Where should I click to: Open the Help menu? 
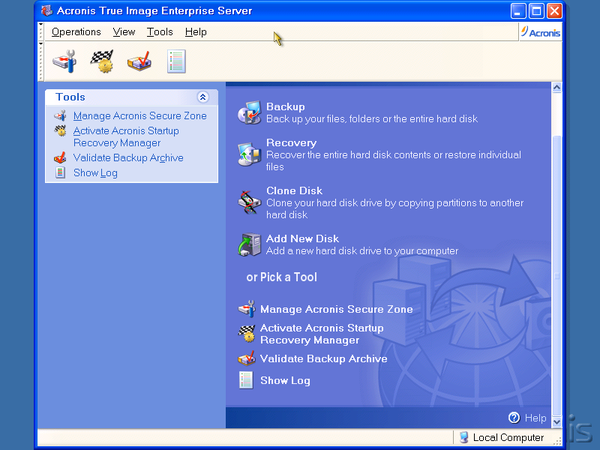196,32
